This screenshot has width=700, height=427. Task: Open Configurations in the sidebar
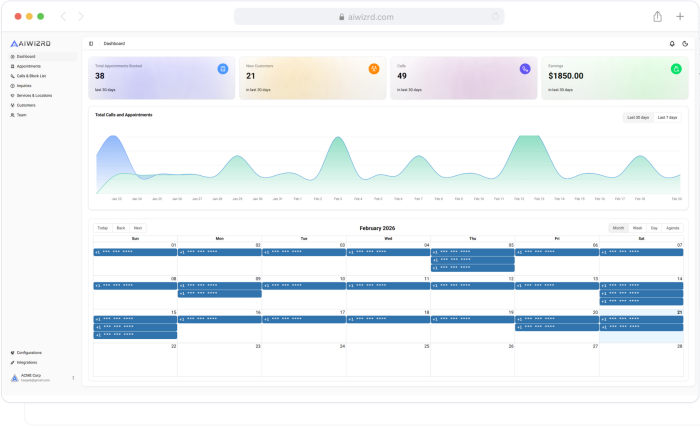[29, 353]
